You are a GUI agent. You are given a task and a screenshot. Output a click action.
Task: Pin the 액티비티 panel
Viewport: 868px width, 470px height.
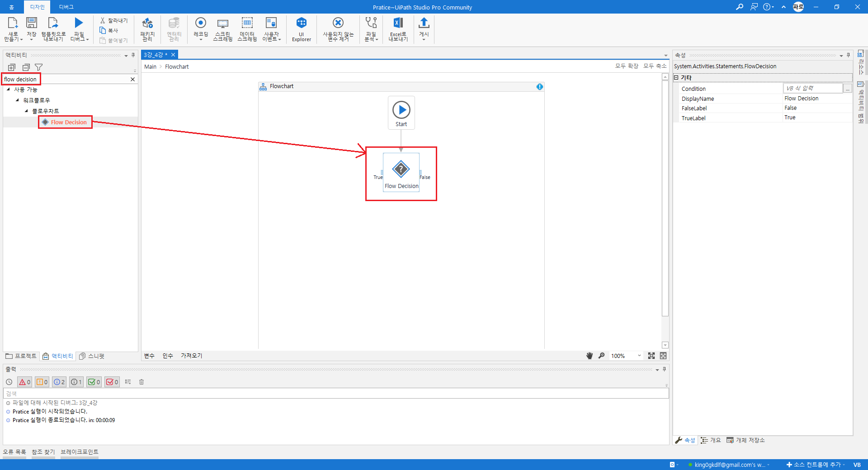tap(133, 55)
